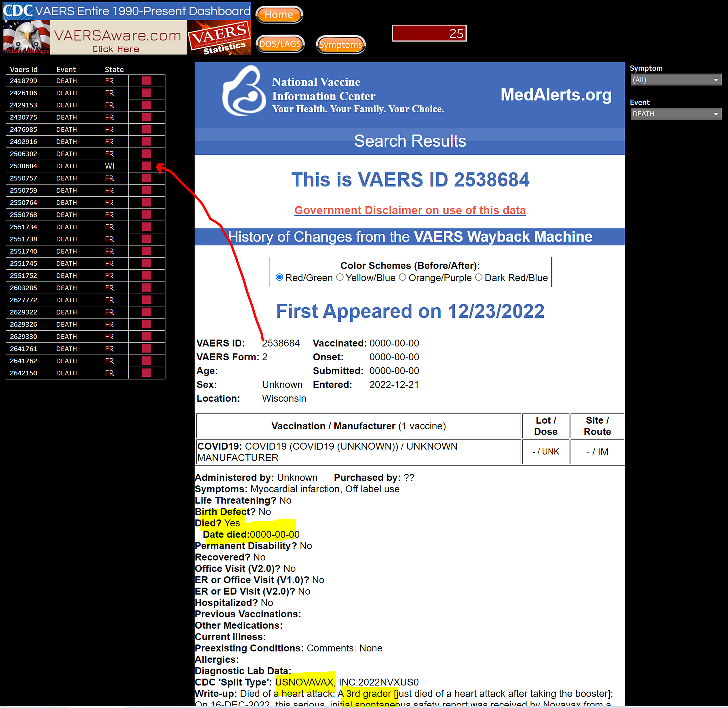Select Vaers Id 2538684 in list
The width and height of the screenshot is (728, 708).
click(x=23, y=166)
